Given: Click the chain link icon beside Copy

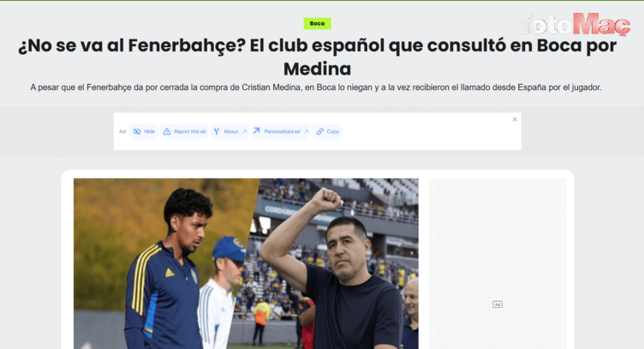Looking at the screenshot, I should point(320,131).
